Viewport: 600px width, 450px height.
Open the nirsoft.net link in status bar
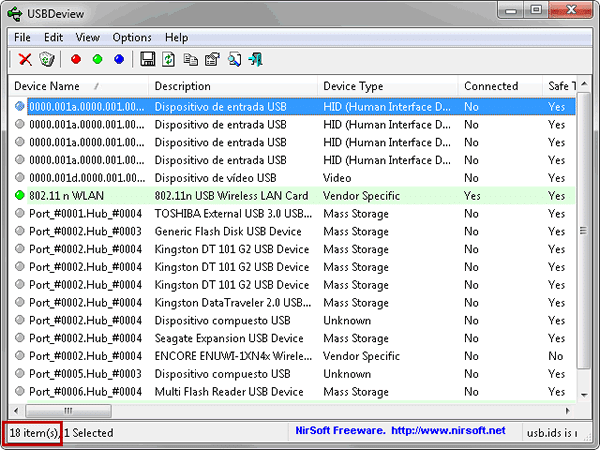coord(448,431)
